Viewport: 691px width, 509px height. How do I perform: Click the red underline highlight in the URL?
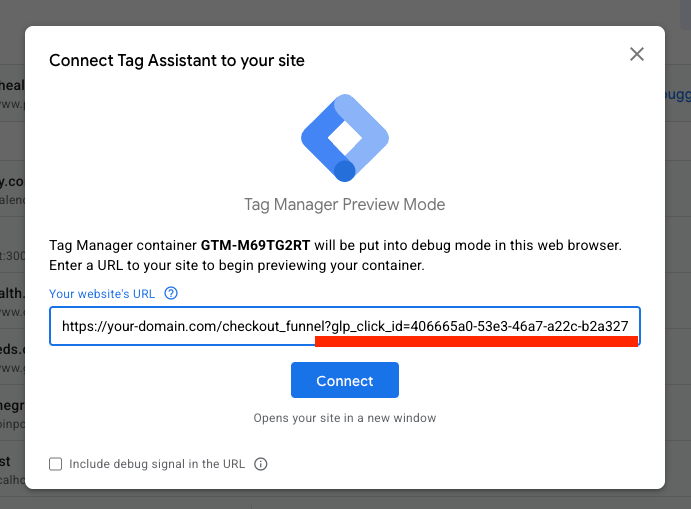(x=476, y=341)
